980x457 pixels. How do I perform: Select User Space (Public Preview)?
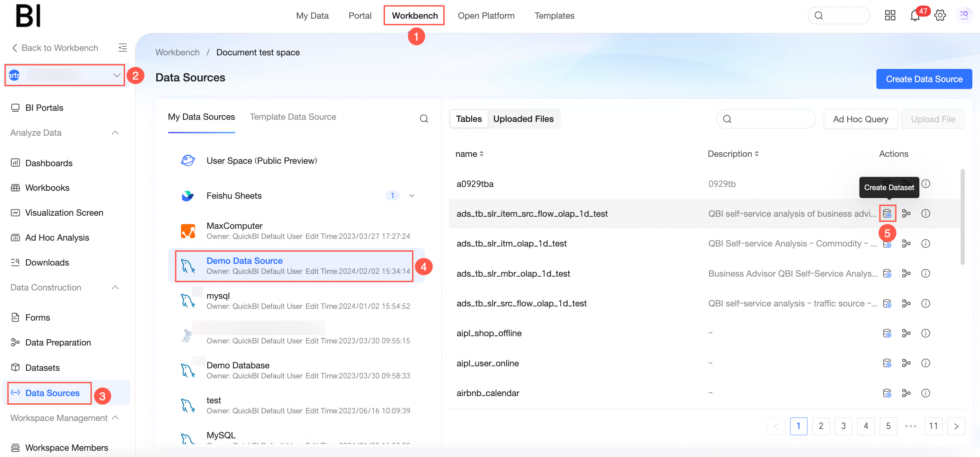[296, 160]
